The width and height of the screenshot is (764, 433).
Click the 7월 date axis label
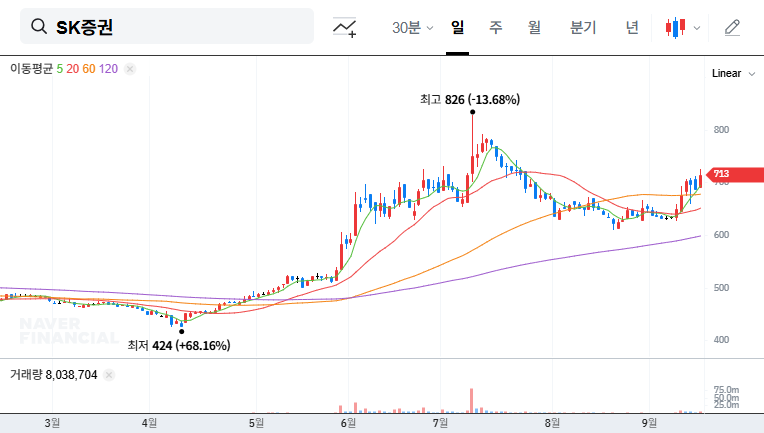tap(440, 423)
